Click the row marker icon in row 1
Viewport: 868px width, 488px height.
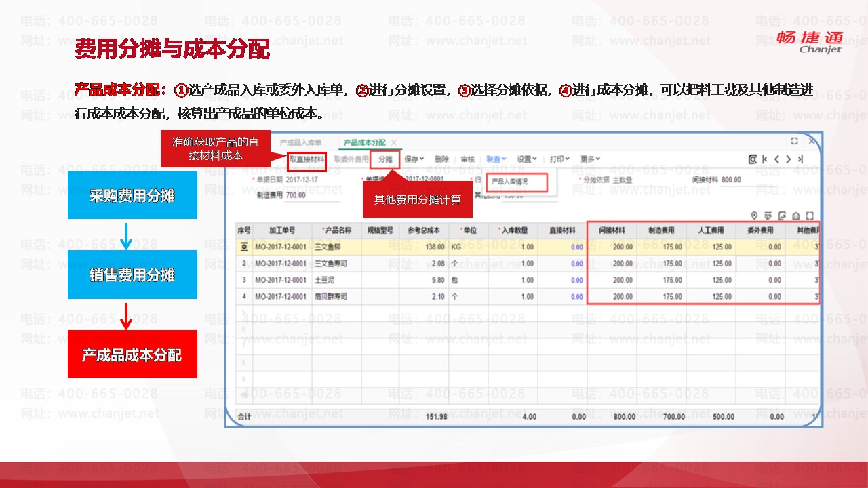coord(244,247)
